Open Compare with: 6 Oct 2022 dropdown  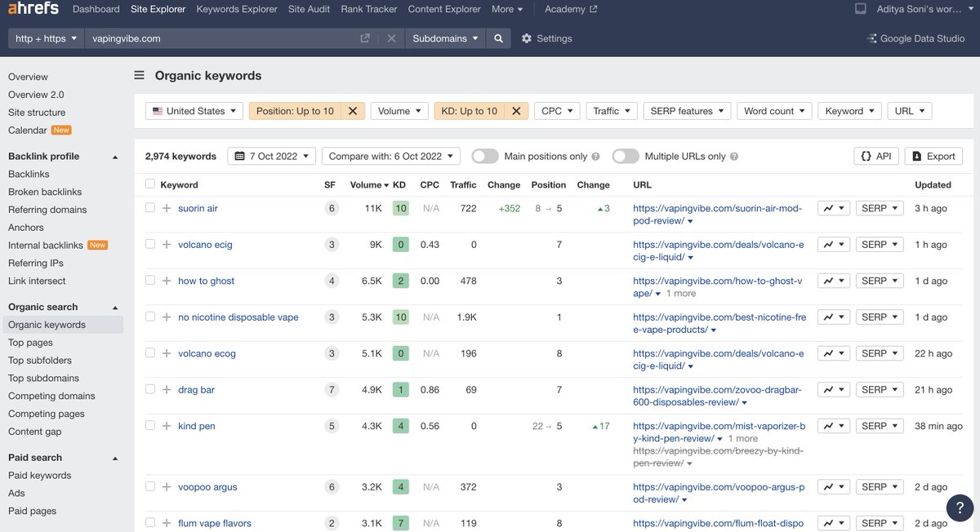pos(391,156)
